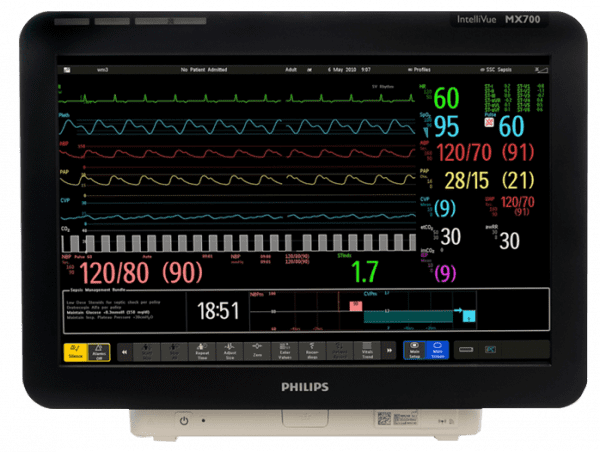
Task: Select the awRR numeric 30
Action: (509, 241)
